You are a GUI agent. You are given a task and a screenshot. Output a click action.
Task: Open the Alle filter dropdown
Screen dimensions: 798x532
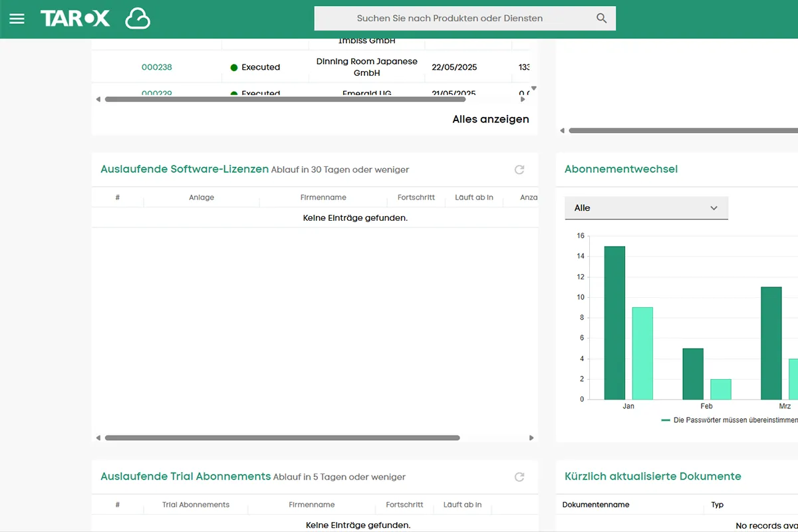click(646, 208)
